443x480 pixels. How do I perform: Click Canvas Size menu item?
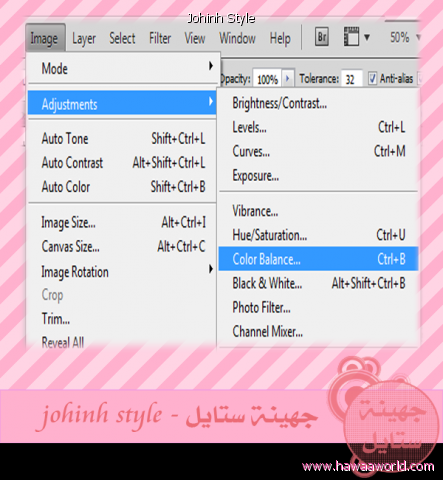pos(123,247)
